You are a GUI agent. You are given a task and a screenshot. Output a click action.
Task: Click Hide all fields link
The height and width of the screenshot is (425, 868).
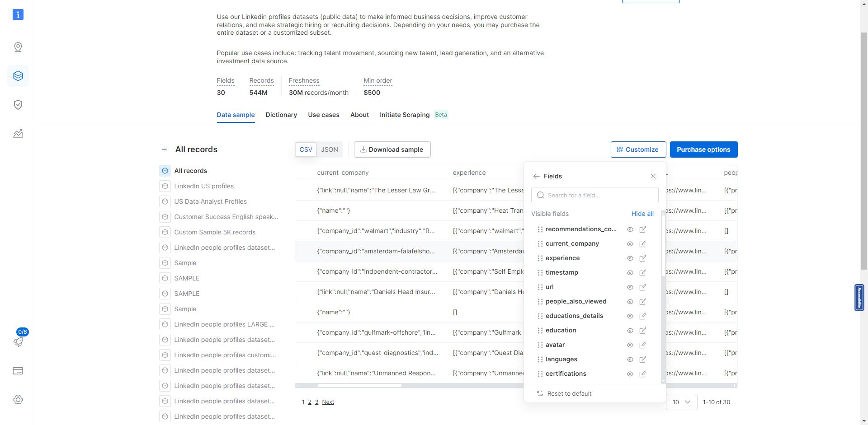coord(642,214)
